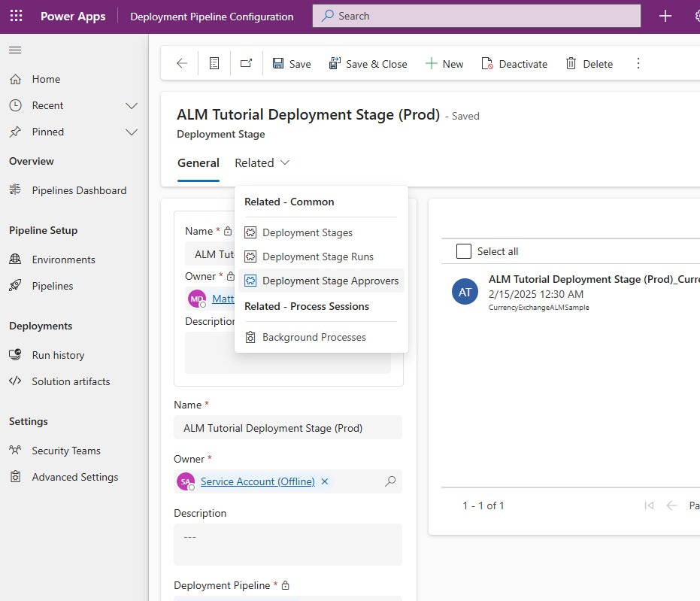Open the app launcher waffle menu
The image size is (700, 601).
coord(16,16)
